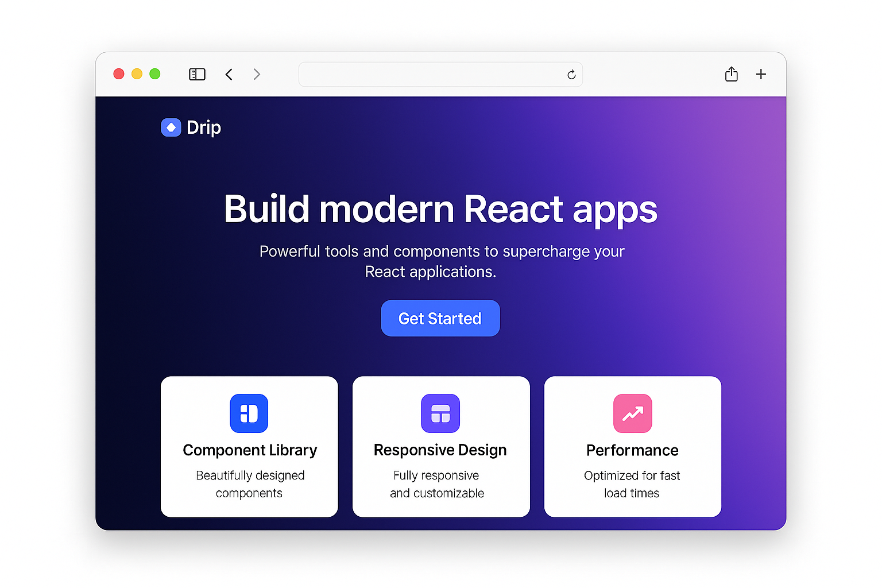Close the window with the red button
The image size is (882, 588).
pyautogui.click(x=119, y=73)
